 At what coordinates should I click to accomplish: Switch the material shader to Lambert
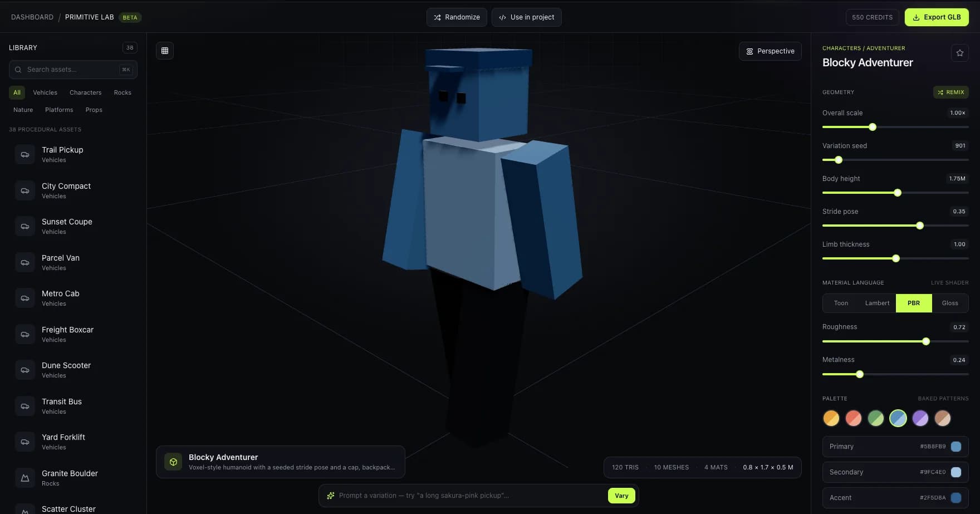[877, 303]
